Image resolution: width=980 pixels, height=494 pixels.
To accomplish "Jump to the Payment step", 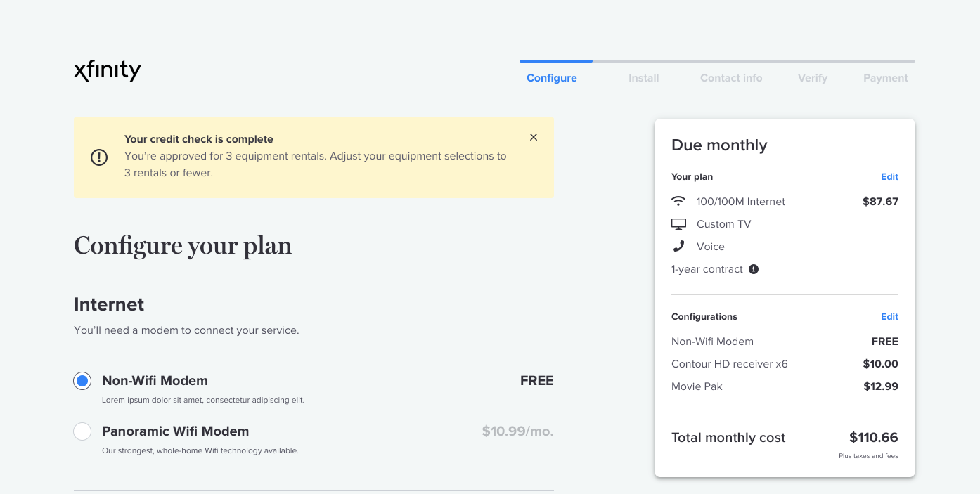I will coord(886,78).
